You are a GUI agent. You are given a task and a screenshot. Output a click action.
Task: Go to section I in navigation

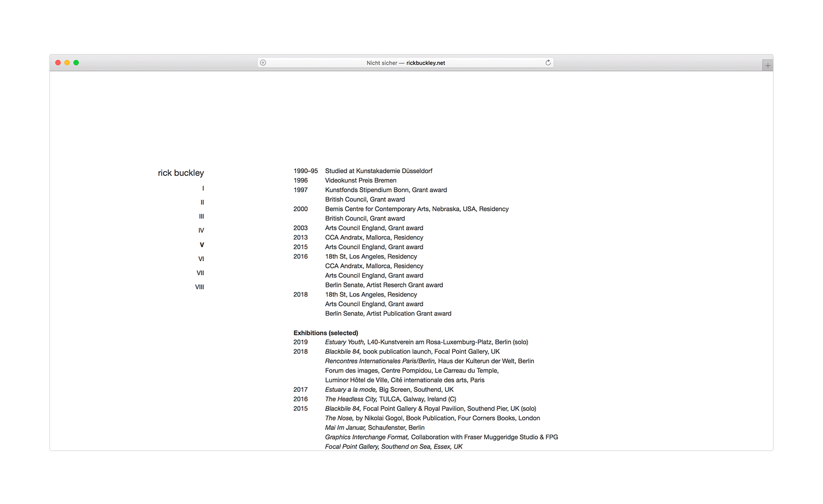[203, 188]
